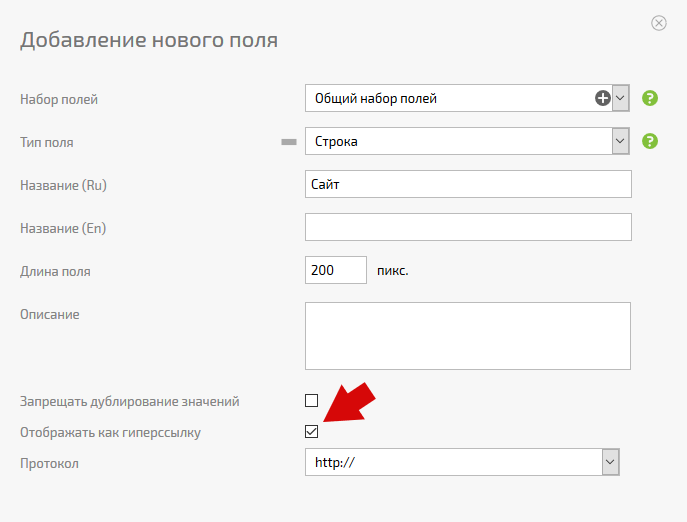Focus the empty Название (En) field
This screenshot has height=522, width=687.
pos(468,227)
